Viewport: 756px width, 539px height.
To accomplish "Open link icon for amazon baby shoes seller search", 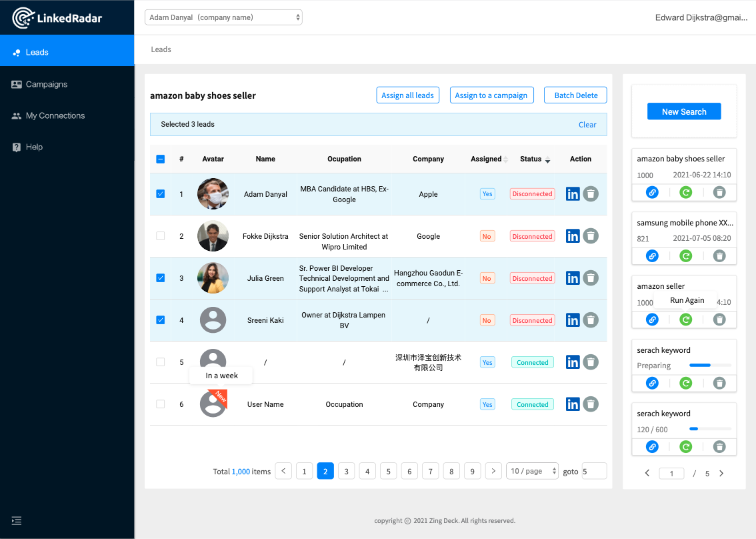I will point(652,192).
